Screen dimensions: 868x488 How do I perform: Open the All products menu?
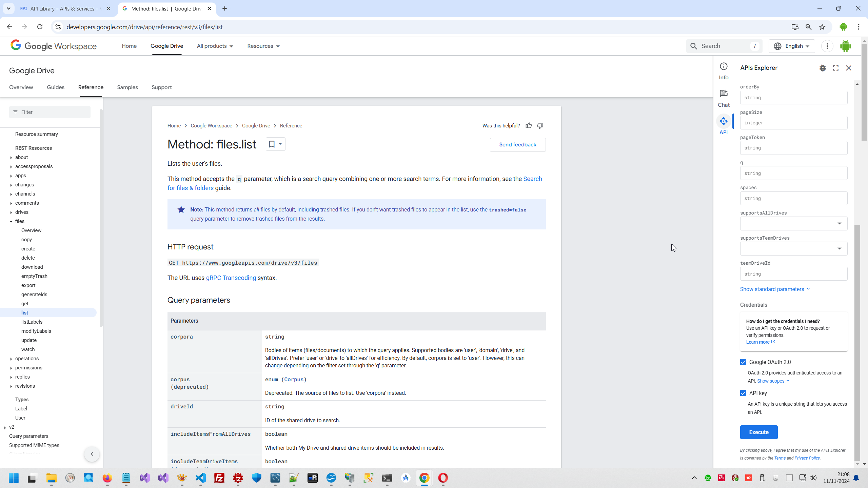click(215, 46)
